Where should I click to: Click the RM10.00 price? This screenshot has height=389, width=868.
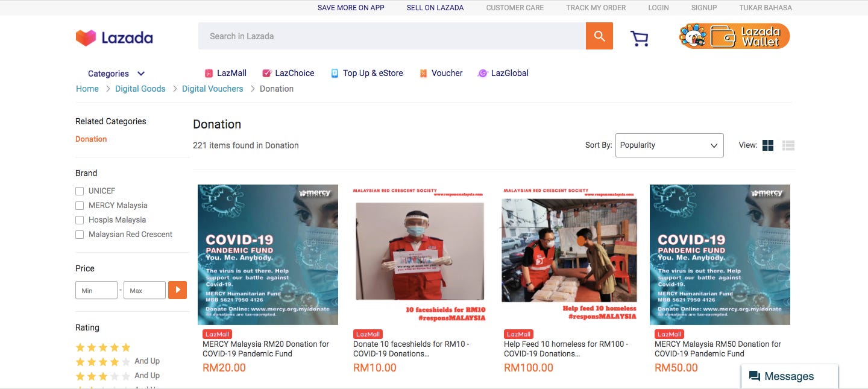click(x=375, y=368)
